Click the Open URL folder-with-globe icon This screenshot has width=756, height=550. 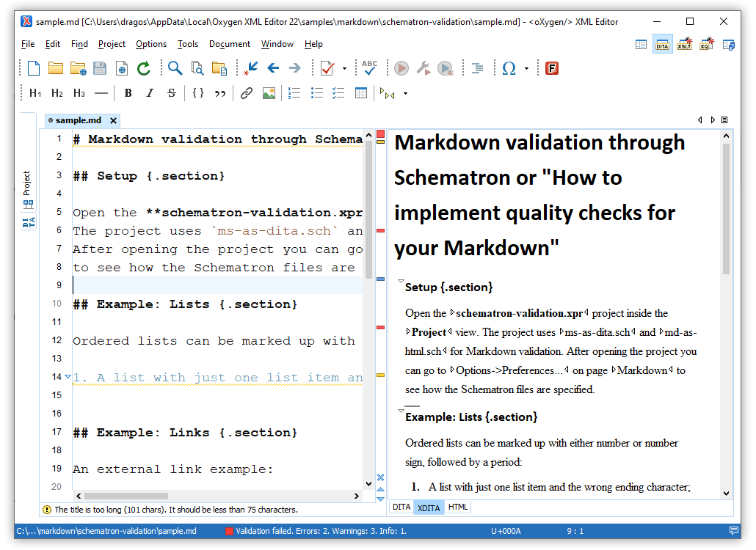point(78,68)
